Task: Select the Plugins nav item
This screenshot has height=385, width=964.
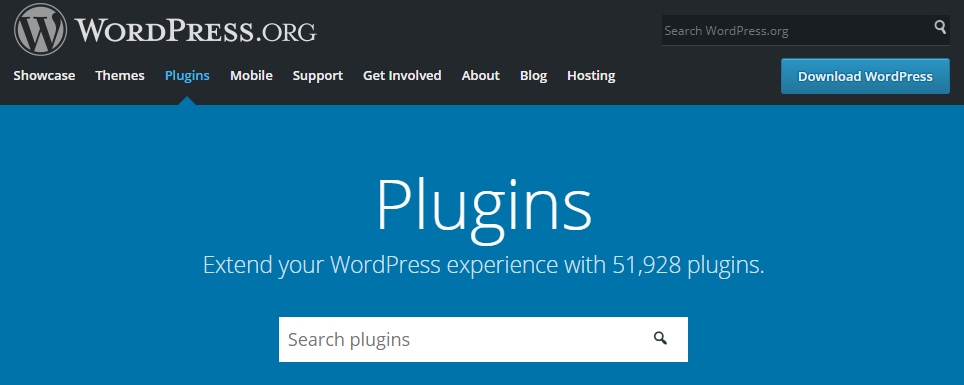Action: point(188,76)
